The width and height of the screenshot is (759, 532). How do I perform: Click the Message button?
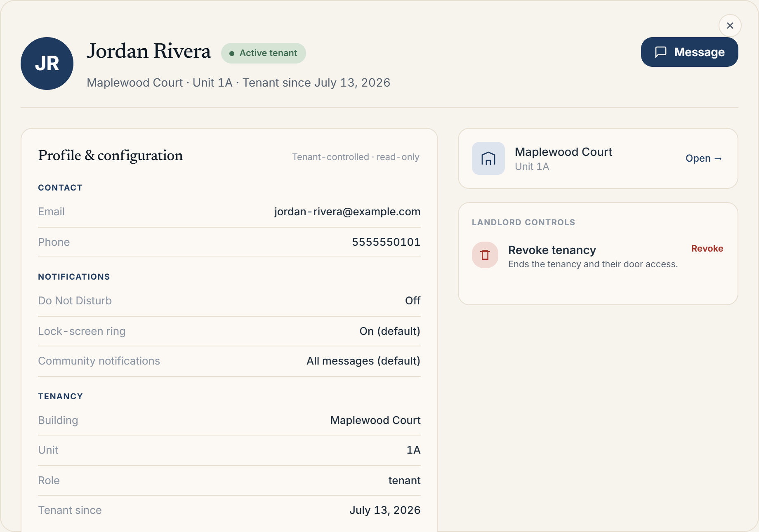point(689,52)
